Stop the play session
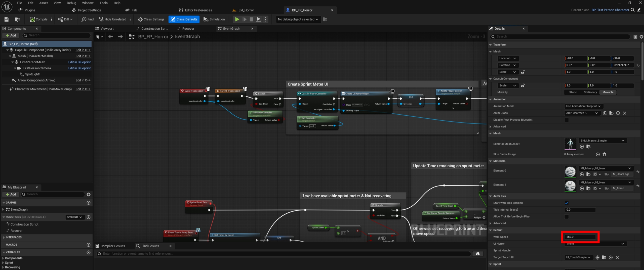The width and height of the screenshot is (644, 270). 251,19
